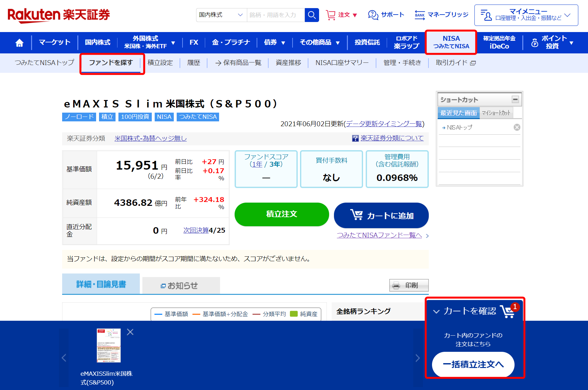Screen dimensions: 588x390
Task: Open the 投資信託 menu item
Action: [x=367, y=42]
